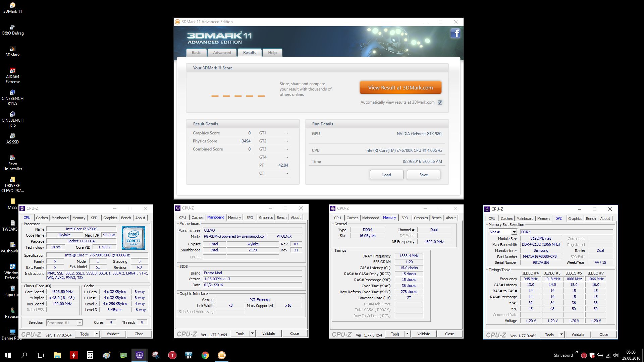Click the Wi-Fi network tray icon

pyautogui.click(x=608, y=355)
